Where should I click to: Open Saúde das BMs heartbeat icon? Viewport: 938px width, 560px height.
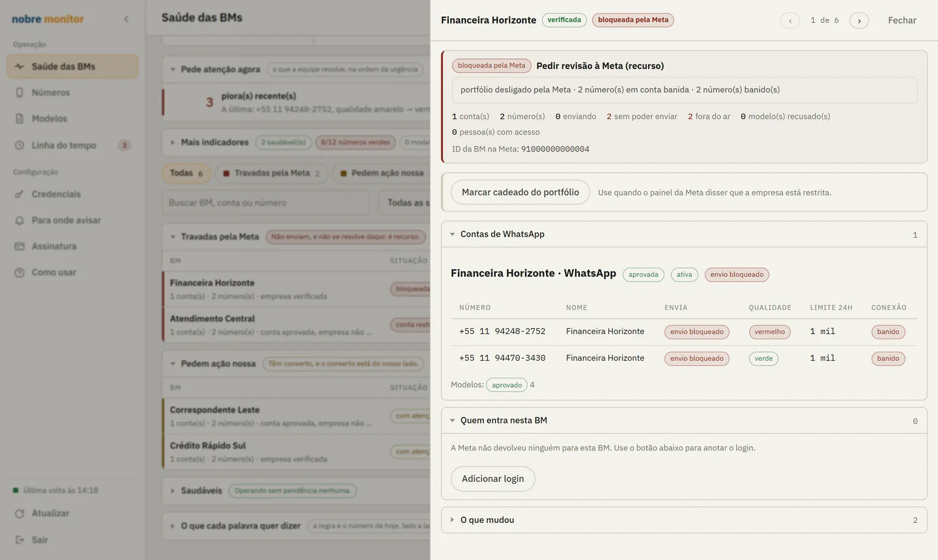coord(20,66)
